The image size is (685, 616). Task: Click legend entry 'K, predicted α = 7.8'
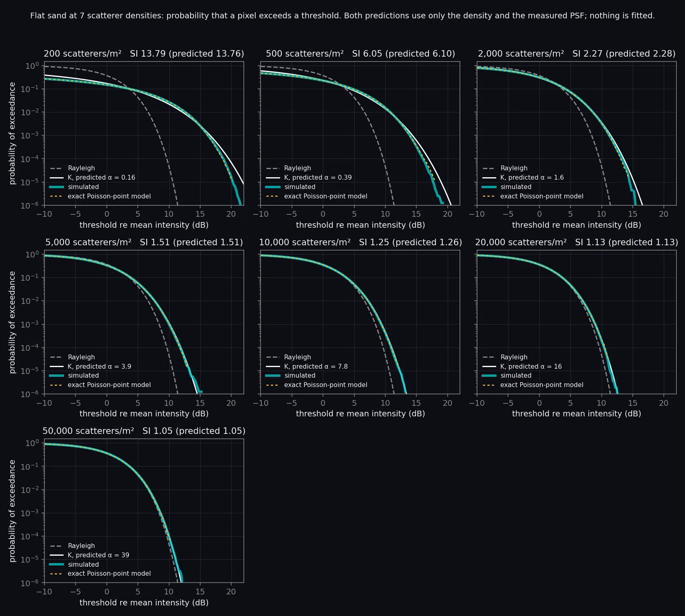[x=316, y=367]
